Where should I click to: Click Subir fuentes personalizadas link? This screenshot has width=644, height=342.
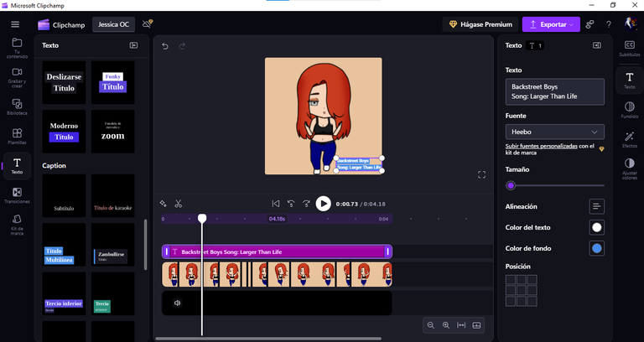click(542, 146)
